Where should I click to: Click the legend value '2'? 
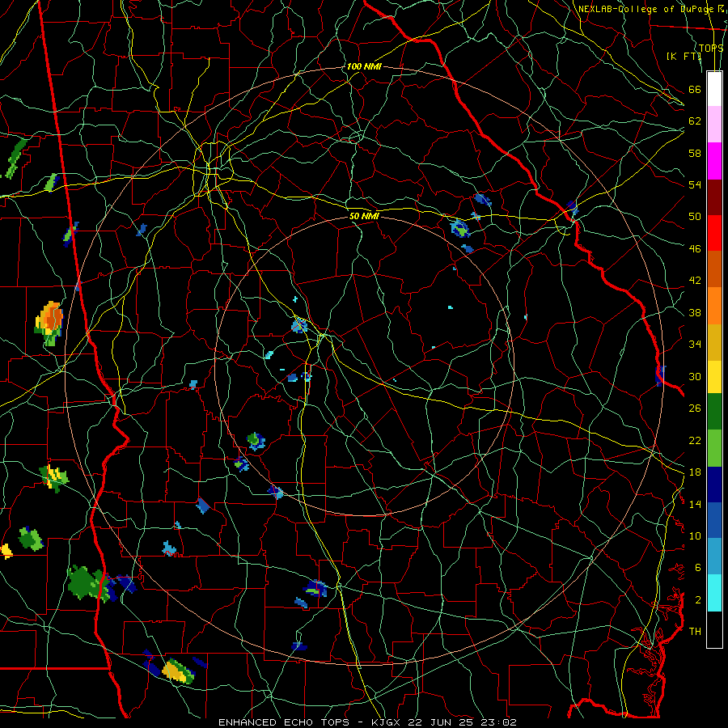(697, 600)
